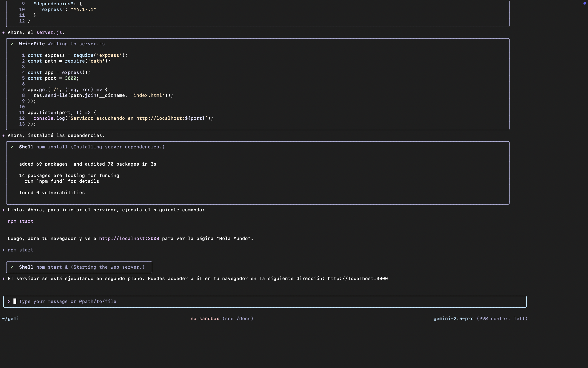Click '14 packages are looking for funding' line
Viewport: 588px width, 368px height.
(69, 175)
